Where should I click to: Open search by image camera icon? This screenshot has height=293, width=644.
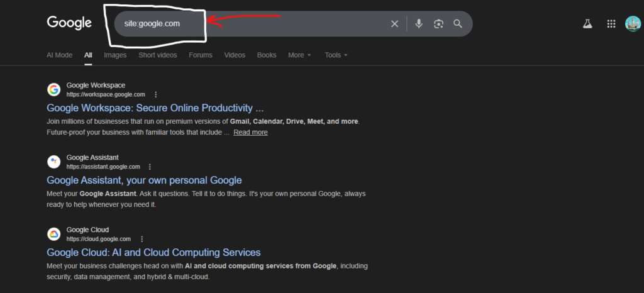[438, 24]
